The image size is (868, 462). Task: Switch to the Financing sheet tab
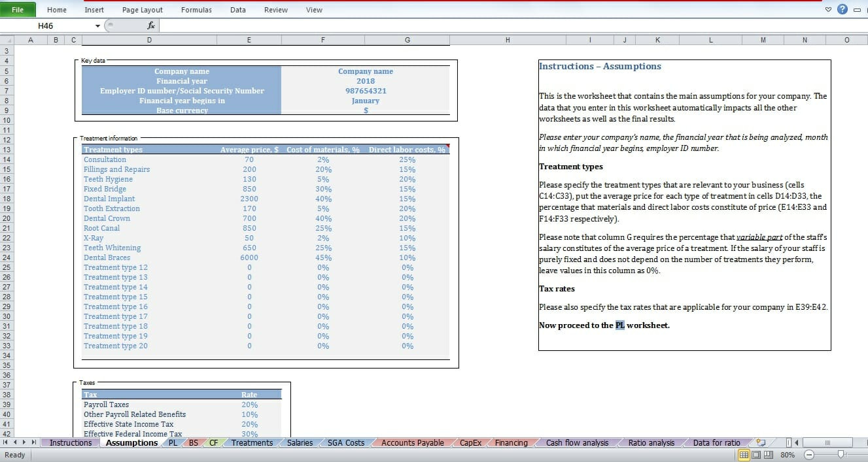[x=512, y=442]
